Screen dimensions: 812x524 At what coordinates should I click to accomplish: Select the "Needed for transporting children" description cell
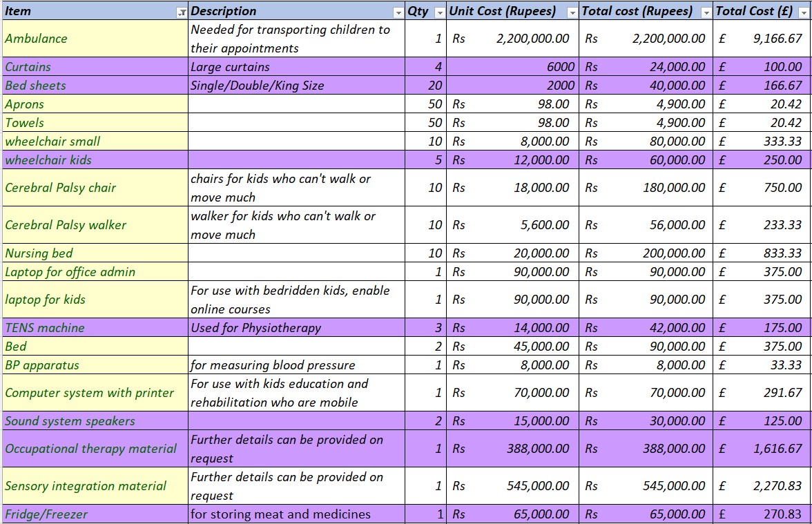click(x=296, y=39)
